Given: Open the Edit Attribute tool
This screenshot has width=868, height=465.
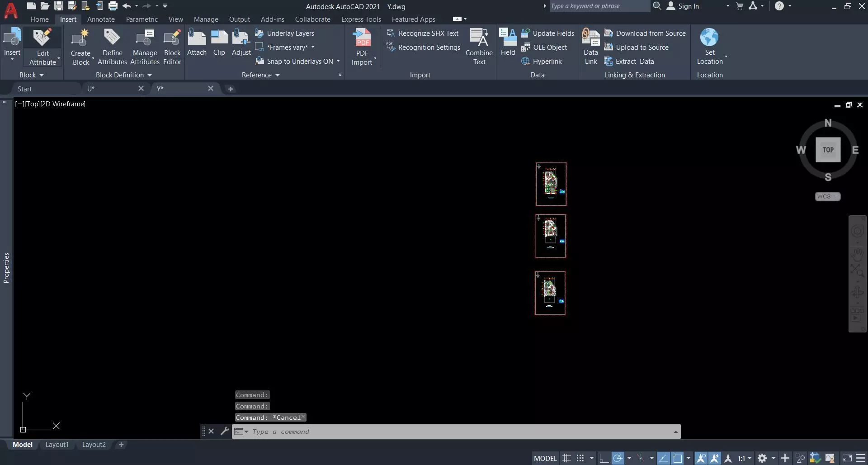Looking at the screenshot, I should (42, 47).
